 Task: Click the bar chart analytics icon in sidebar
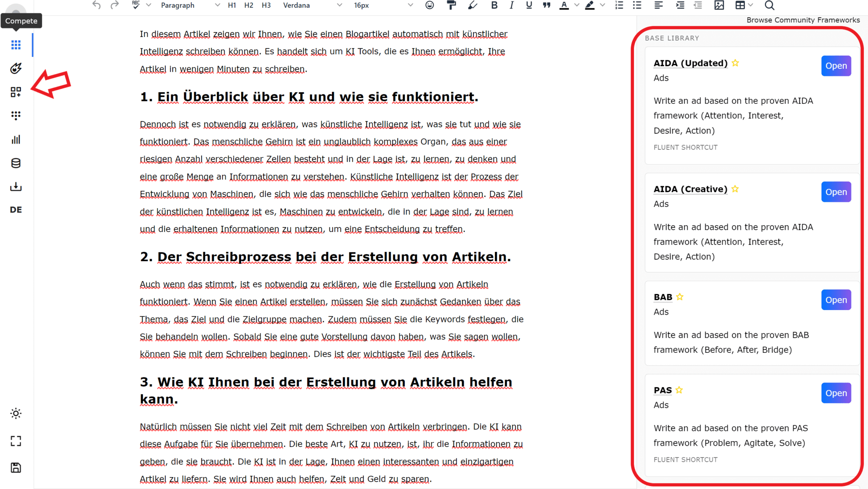[x=16, y=139]
